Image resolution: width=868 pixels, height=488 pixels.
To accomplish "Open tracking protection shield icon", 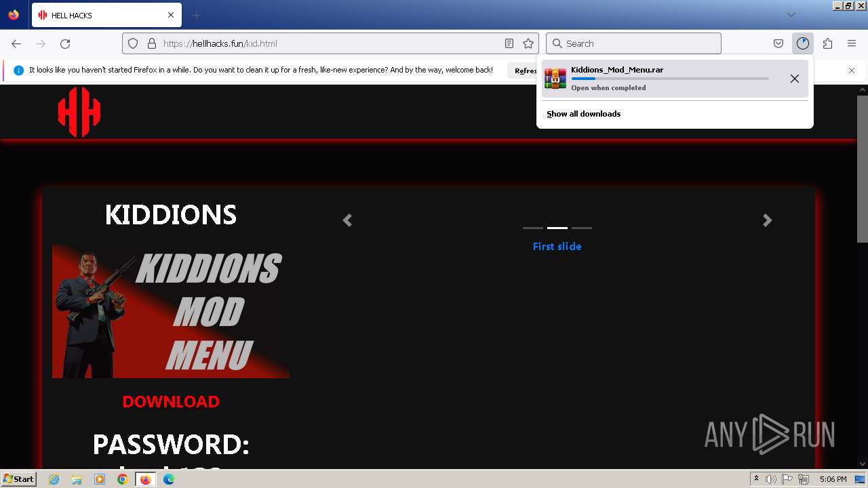I will point(133,43).
